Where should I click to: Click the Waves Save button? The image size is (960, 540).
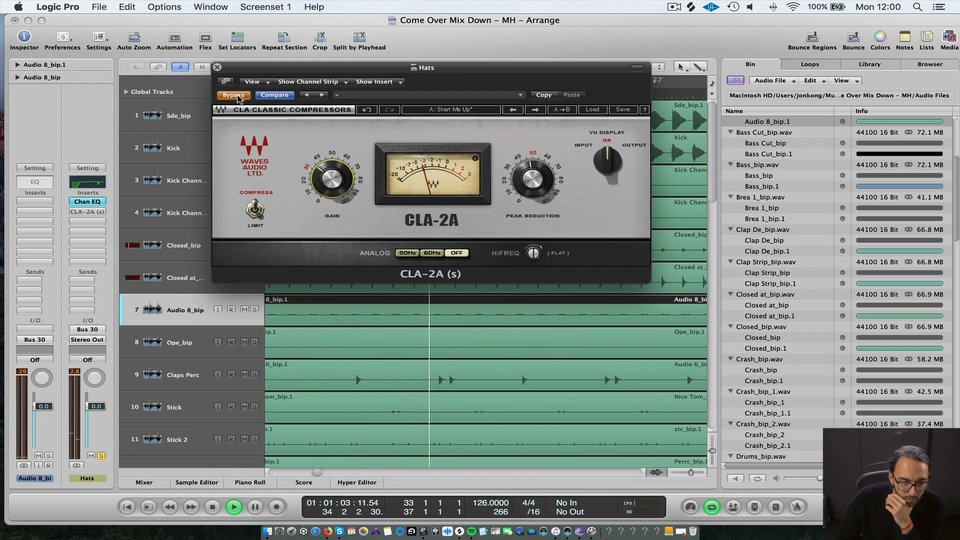623,110
